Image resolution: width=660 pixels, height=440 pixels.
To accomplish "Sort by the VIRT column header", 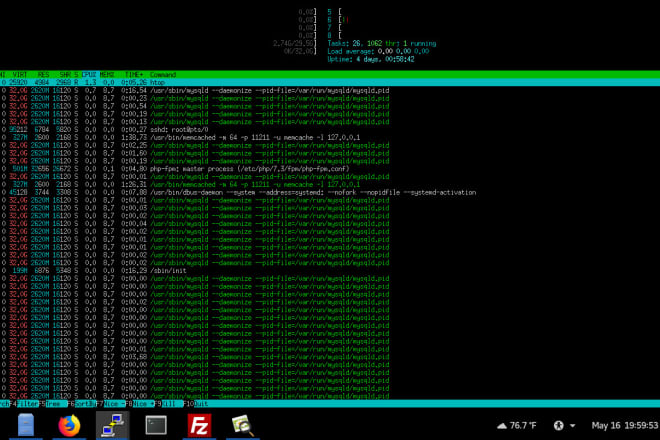I will point(19,75).
